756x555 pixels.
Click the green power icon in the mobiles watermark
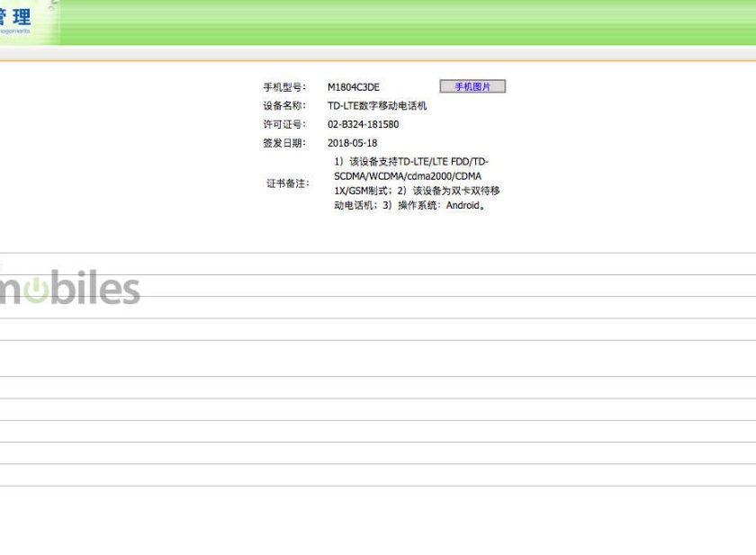(35, 291)
